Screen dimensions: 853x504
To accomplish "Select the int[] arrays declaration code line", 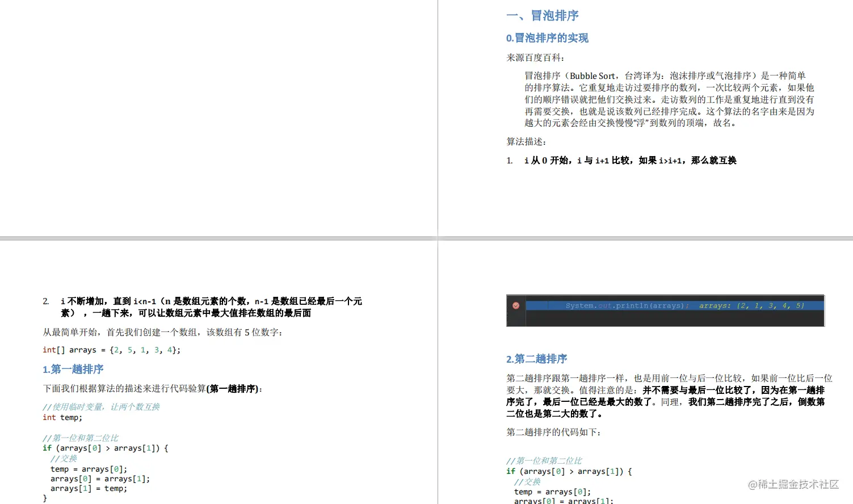I will click(111, 350).
